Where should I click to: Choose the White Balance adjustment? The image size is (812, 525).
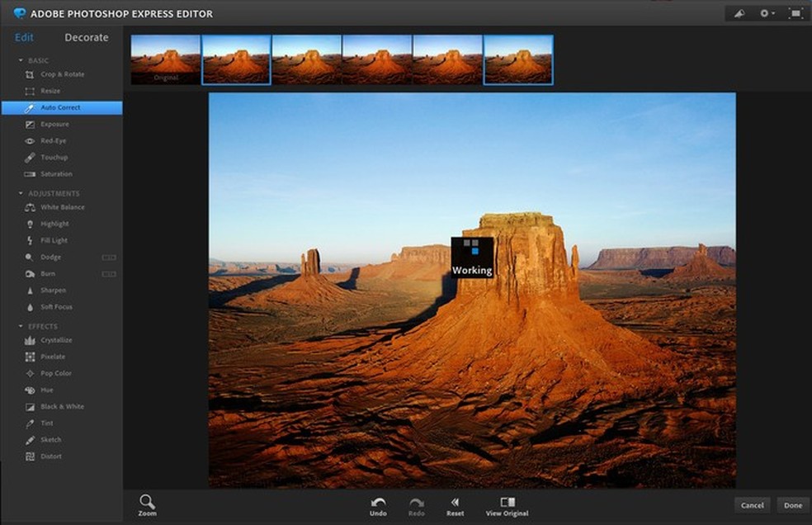point(62,207)
